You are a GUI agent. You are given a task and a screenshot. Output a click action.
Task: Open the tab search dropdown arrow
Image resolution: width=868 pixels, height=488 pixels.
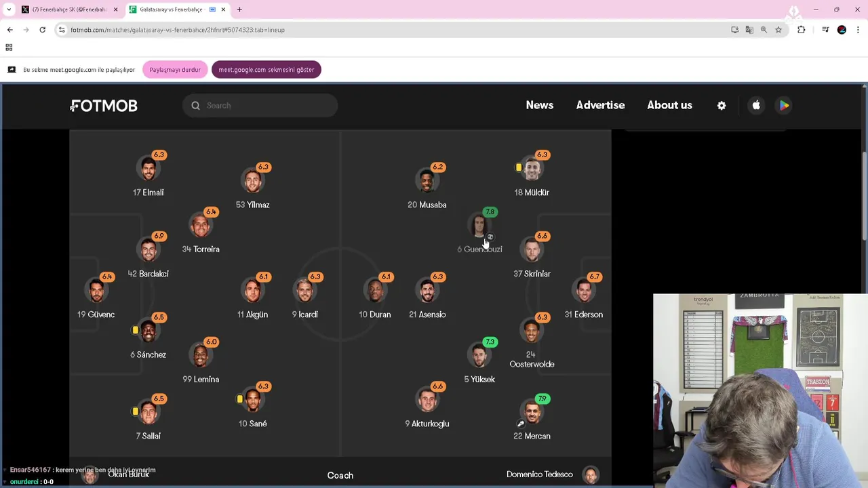tap(9, 9)
